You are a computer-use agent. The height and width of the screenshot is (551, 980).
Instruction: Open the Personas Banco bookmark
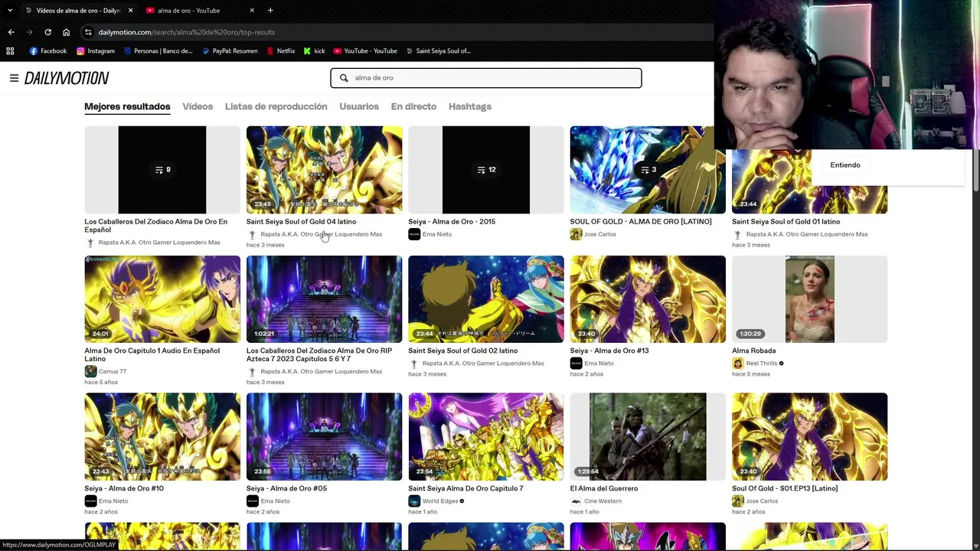(158, 51)
